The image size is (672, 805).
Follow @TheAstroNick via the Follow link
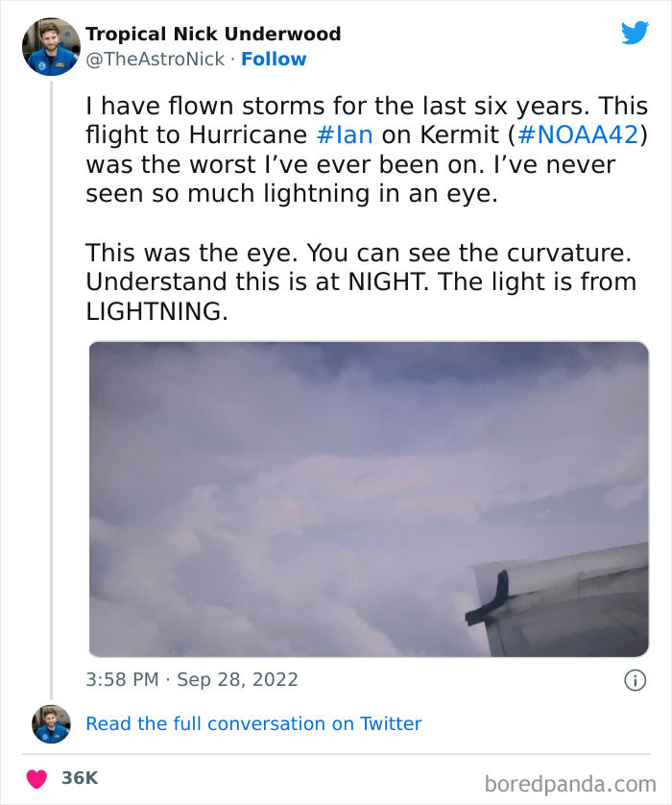(x=274, y=59)
